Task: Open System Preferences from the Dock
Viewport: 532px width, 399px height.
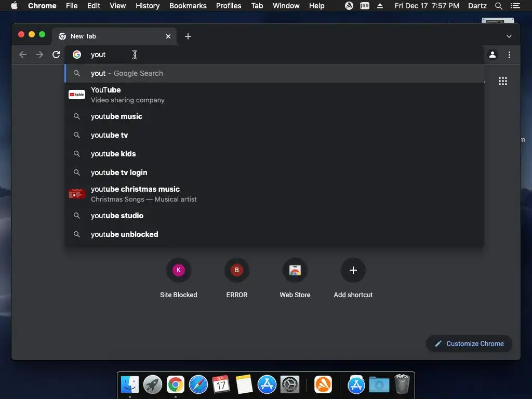Action: tap(290, 385)
